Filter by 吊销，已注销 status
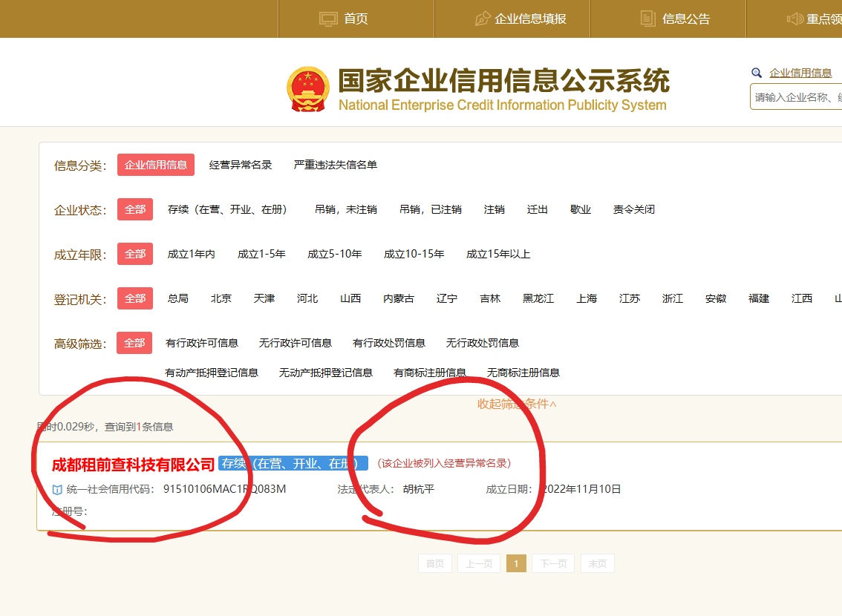This screenshot has width=842, height=616. tap(431, 209)
